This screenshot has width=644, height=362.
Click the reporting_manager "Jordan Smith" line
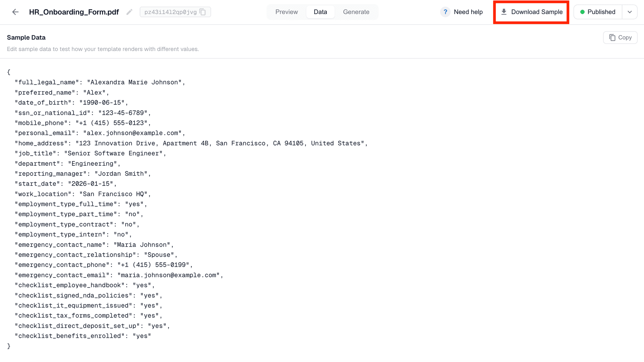pyautogui.click(x=83, y=173)
